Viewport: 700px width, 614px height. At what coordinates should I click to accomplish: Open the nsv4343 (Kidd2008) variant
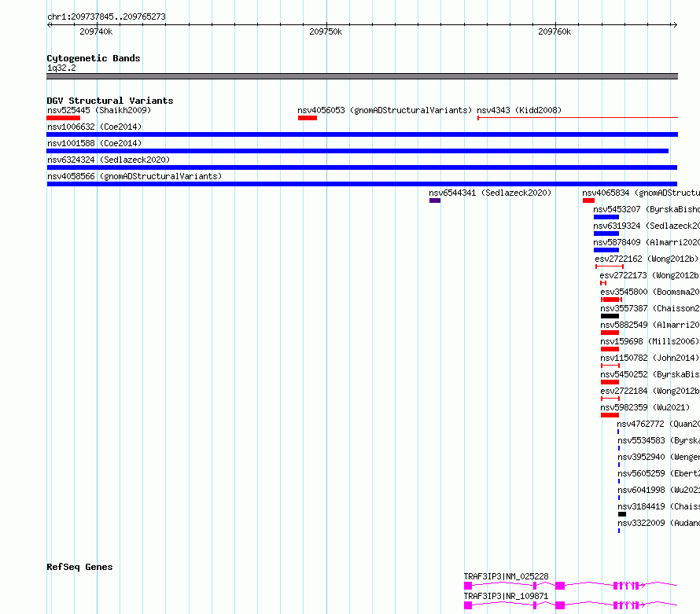tap(519, 110)
